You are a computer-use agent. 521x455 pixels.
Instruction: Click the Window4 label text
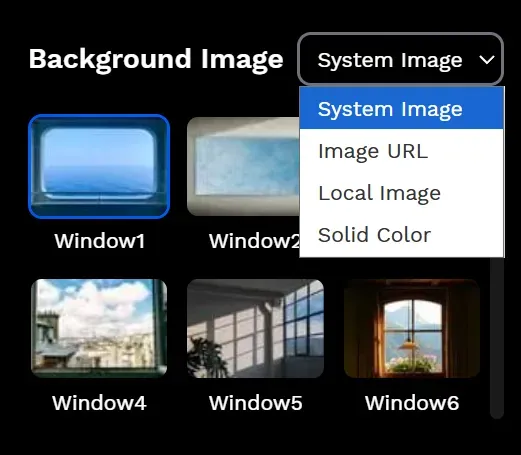(99, 403)
